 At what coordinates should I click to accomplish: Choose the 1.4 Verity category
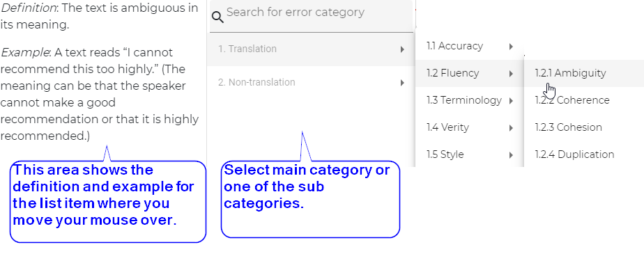470,127
